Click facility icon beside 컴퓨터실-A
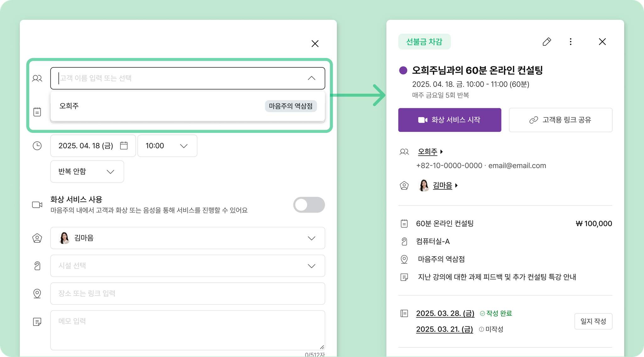 tap(404, 241)
